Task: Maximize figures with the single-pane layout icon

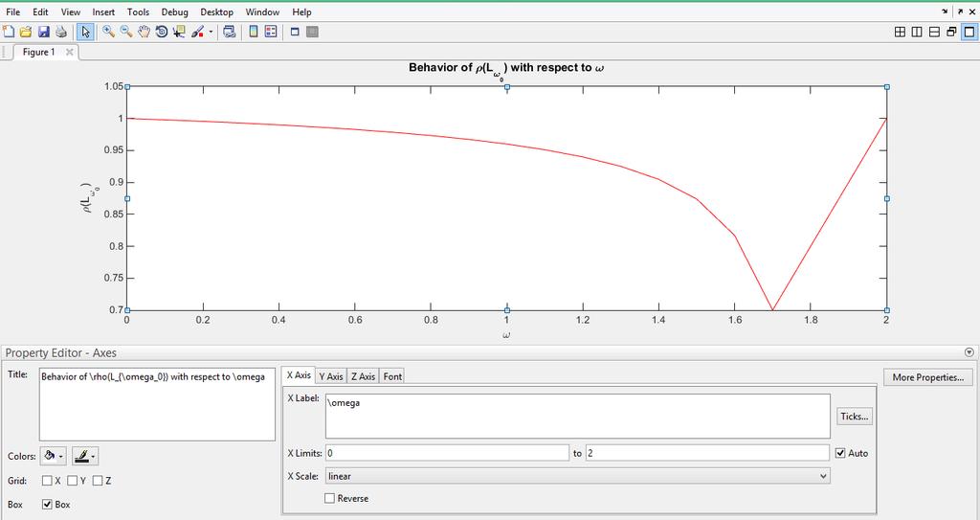Action: pos(969,32)
